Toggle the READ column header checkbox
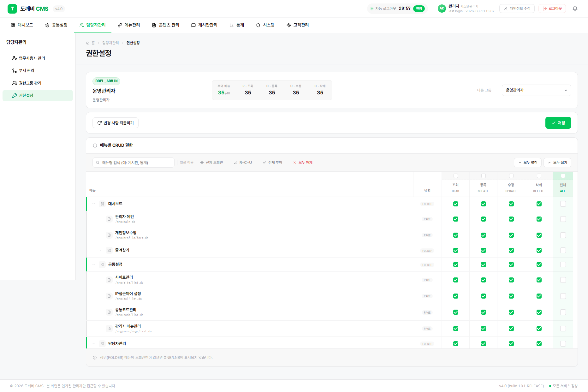The height and width of the screenshot is (392, 588). [455, 176]
